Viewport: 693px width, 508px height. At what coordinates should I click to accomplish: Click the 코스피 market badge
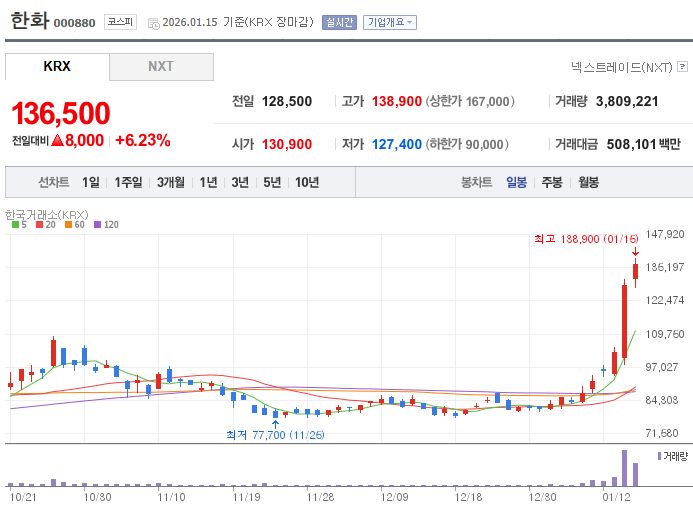120,22
